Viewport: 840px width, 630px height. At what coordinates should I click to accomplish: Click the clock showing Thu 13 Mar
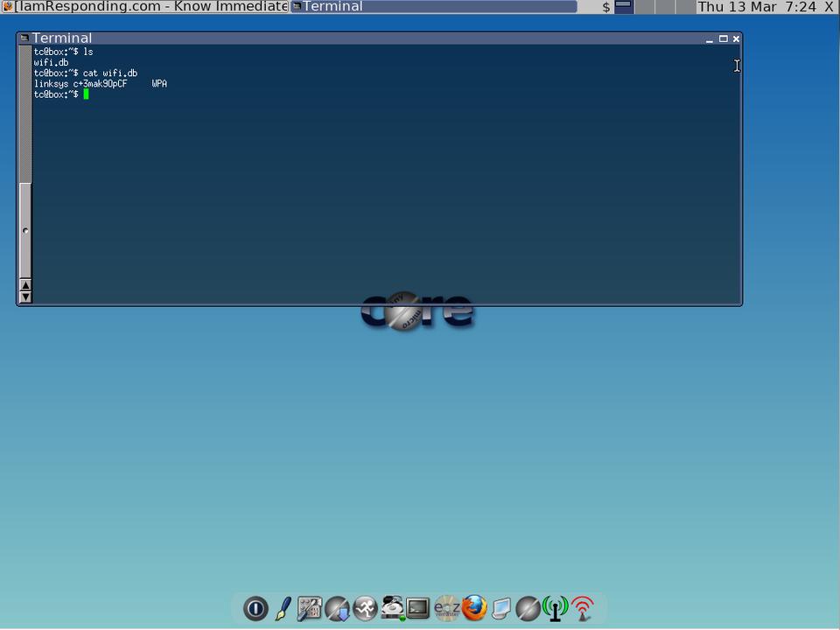758,7
